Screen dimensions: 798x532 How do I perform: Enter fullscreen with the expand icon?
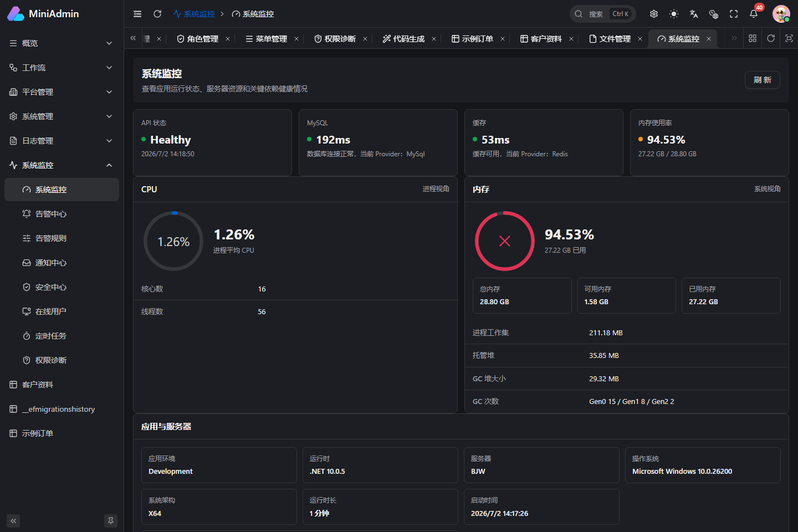click(734, 14)
